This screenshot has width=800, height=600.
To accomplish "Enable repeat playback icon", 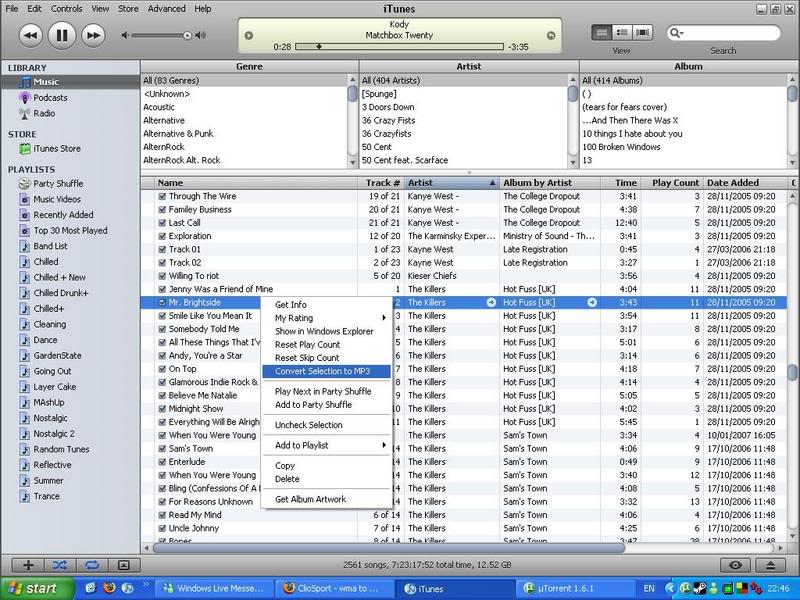I will 92,565.
